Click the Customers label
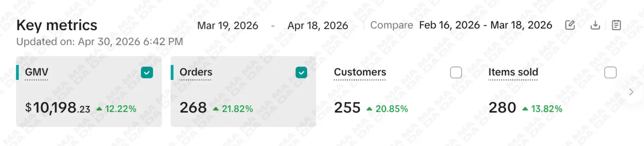Image resolution: width=644 pixels, height=146 pixels. 360,72
